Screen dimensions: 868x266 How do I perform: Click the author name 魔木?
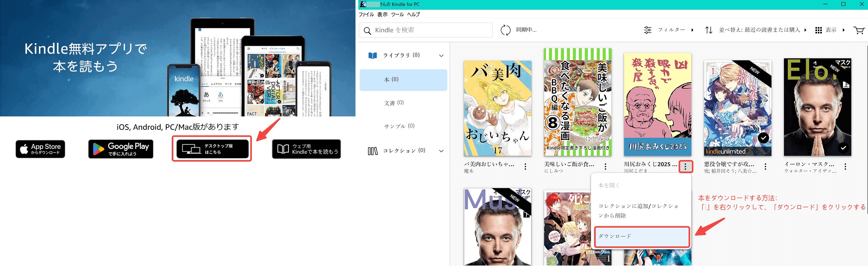(469, 171)
